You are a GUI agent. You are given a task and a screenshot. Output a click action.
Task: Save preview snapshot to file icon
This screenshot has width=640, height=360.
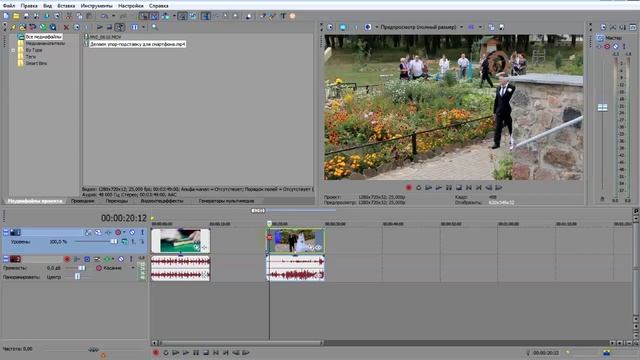[502, 27]
